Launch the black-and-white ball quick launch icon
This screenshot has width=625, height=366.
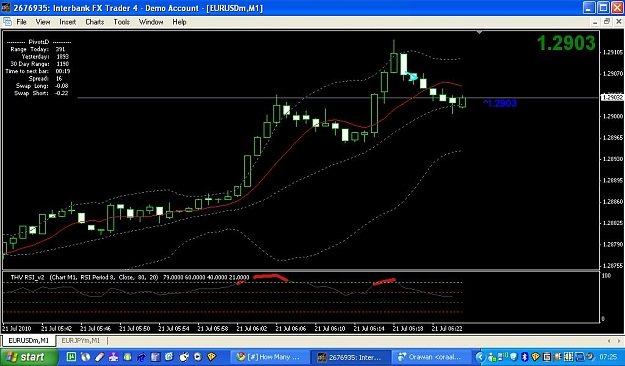click(183, 356)
